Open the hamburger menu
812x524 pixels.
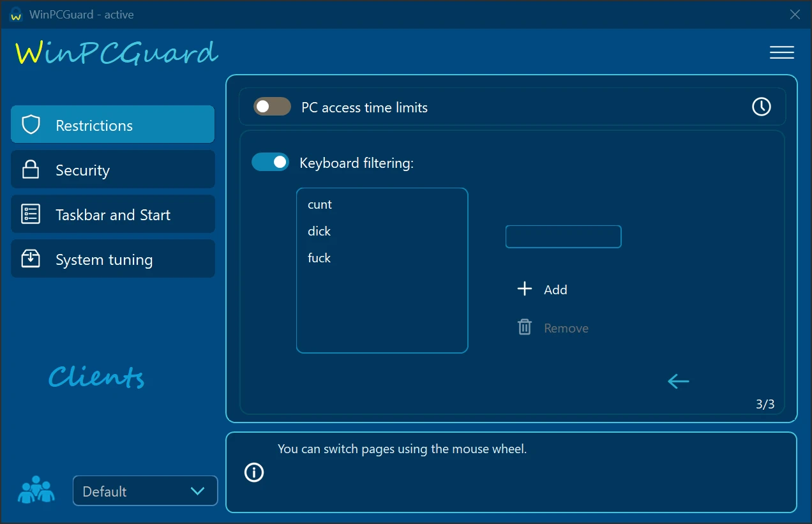tap(781, 52)
